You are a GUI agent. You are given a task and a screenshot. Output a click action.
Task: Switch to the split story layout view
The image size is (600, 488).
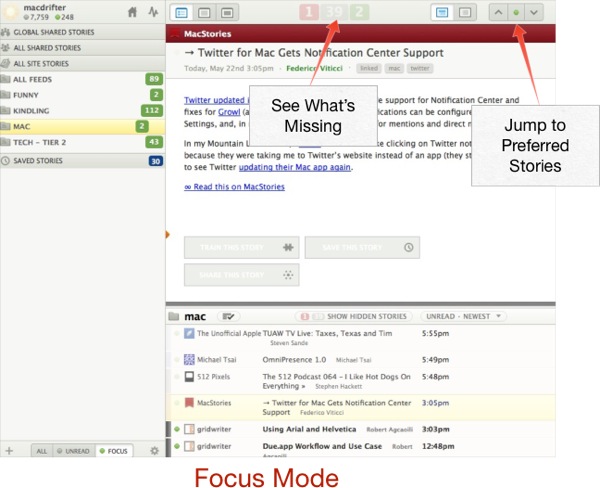point(181,13)
